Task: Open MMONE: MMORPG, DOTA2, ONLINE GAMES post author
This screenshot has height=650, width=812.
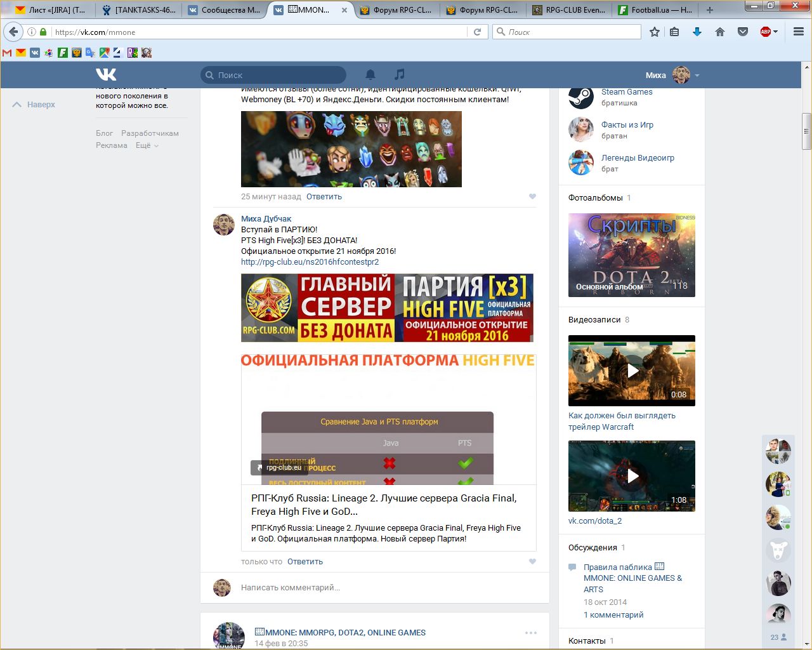Action: pos(340,632)
